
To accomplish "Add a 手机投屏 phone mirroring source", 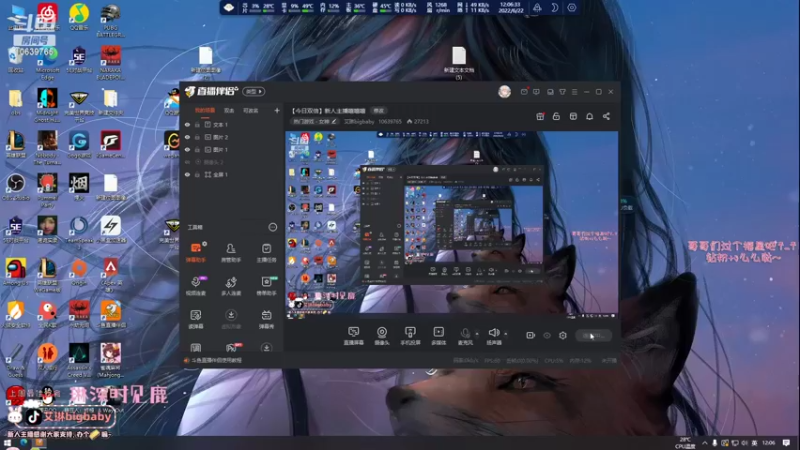I will [x=410, y=336].
